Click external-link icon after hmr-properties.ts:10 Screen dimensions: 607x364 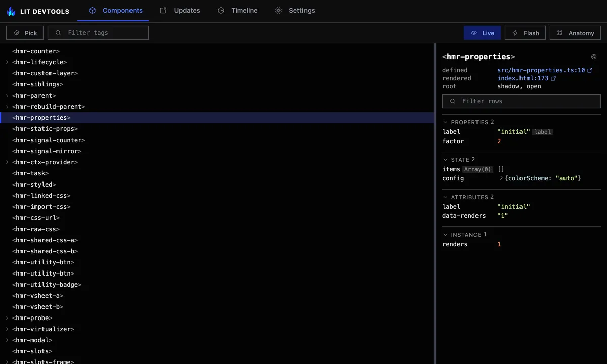(590, 70)
